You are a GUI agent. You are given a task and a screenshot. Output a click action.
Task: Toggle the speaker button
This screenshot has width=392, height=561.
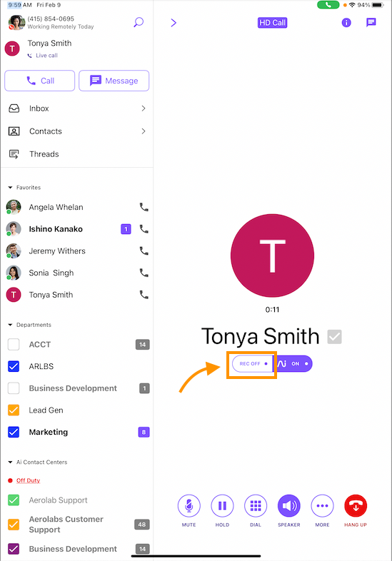[x=289, y=505]
